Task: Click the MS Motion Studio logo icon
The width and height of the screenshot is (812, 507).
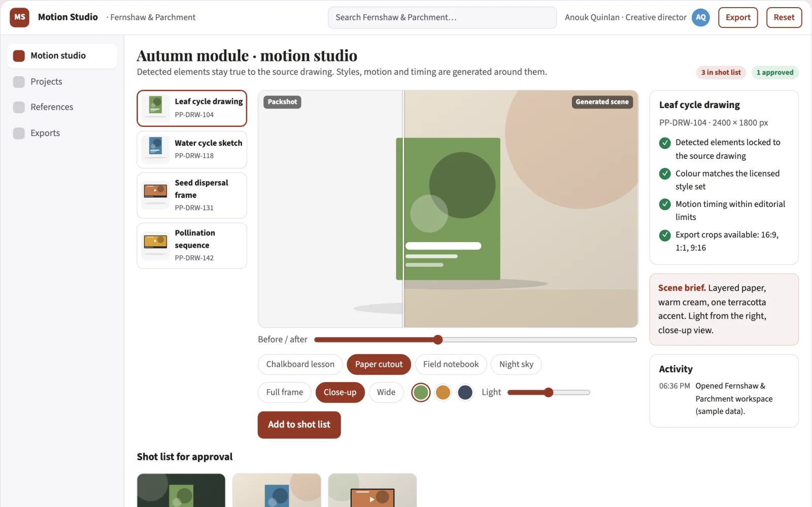Action: (x=19, y=17)
